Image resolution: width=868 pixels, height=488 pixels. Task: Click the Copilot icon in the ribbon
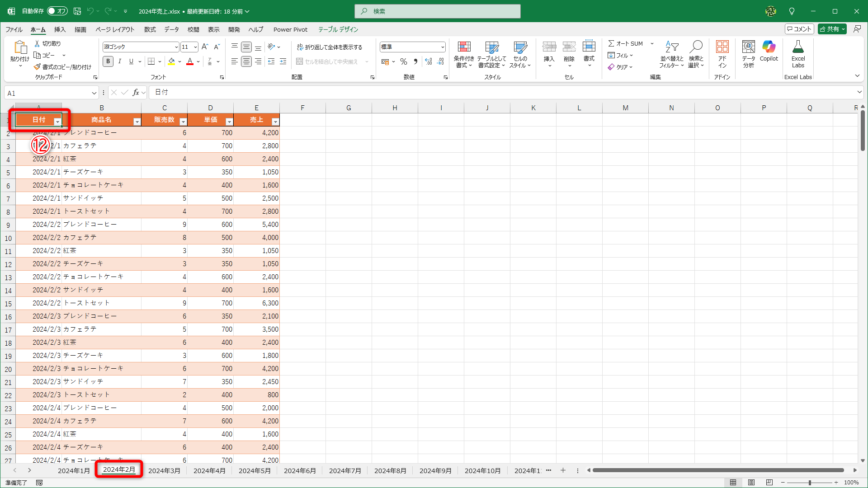(x=769, y=47)
